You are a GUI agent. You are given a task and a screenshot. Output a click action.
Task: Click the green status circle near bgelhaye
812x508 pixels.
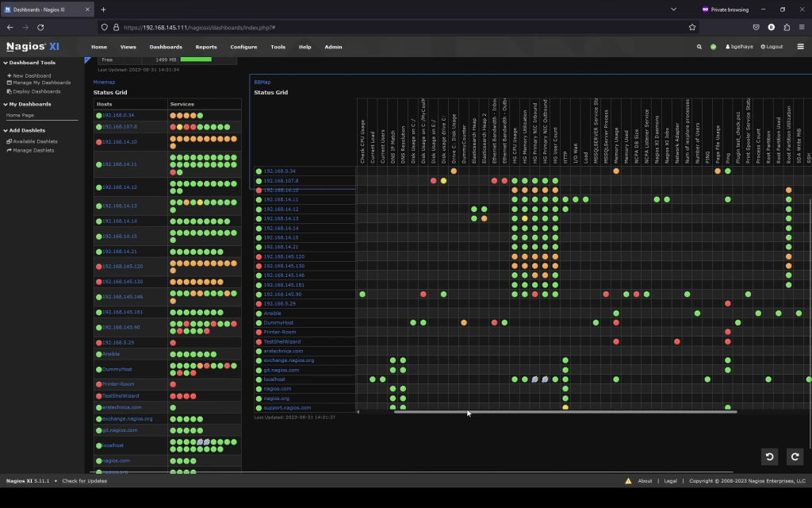713,47
